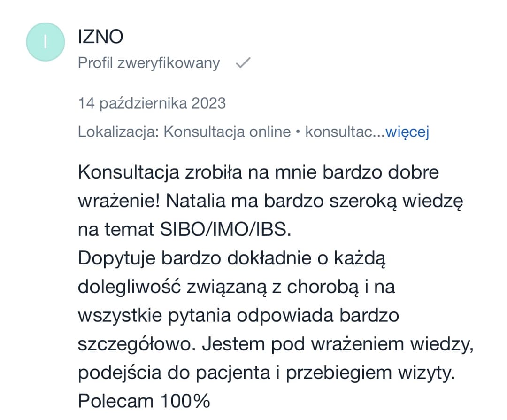Open the reviewer name IZNO

[x=100, y=37]
